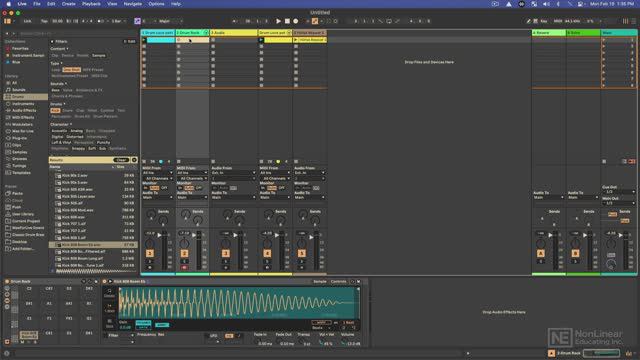Image resolution: width=640 pixels, height=360 pixels.
Task: Collapse the Content filter group
Action: coord(59,49)
